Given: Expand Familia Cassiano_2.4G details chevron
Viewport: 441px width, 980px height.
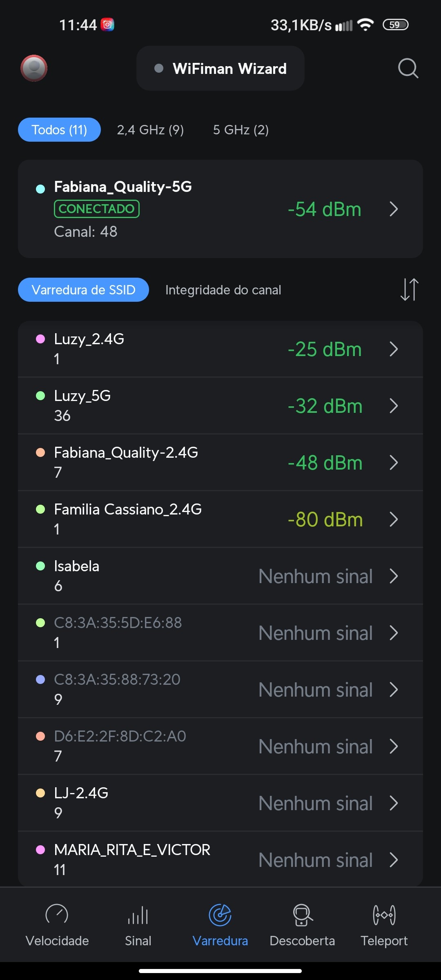Looking at the screenshot, I should coord(394,519).
